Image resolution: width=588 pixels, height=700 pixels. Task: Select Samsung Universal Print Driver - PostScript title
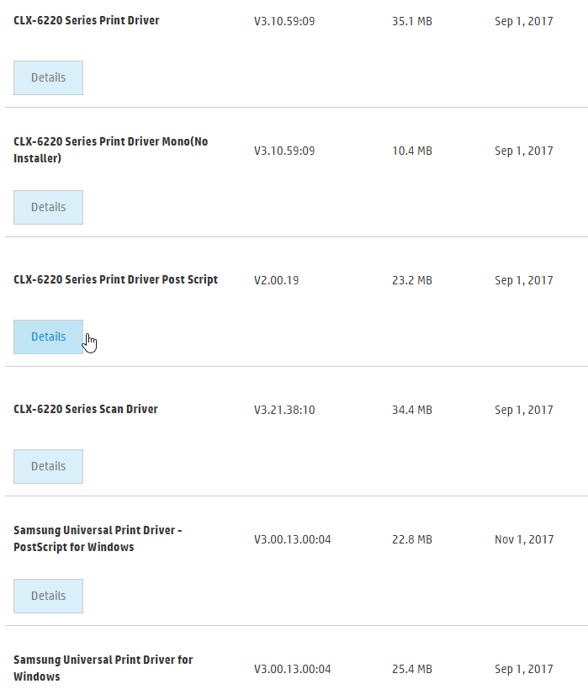click(x=98, y=538)
